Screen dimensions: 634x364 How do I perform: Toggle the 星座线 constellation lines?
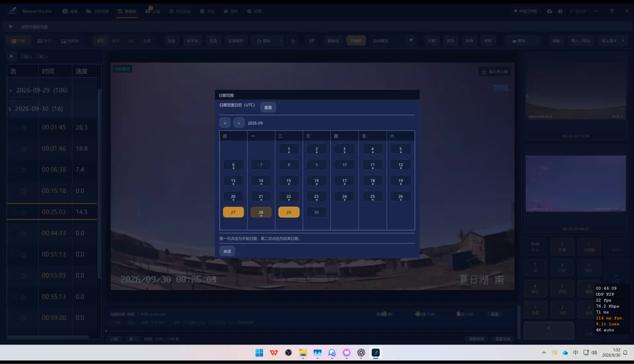tap(333, 41)
